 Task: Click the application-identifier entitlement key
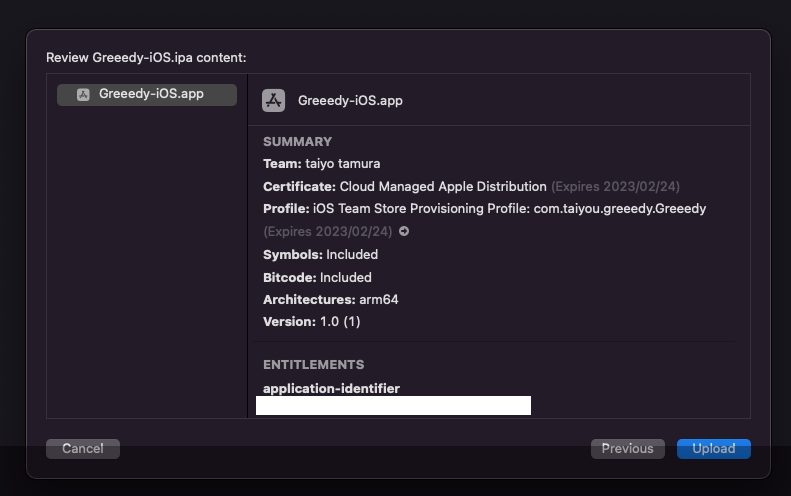[331, 388]
